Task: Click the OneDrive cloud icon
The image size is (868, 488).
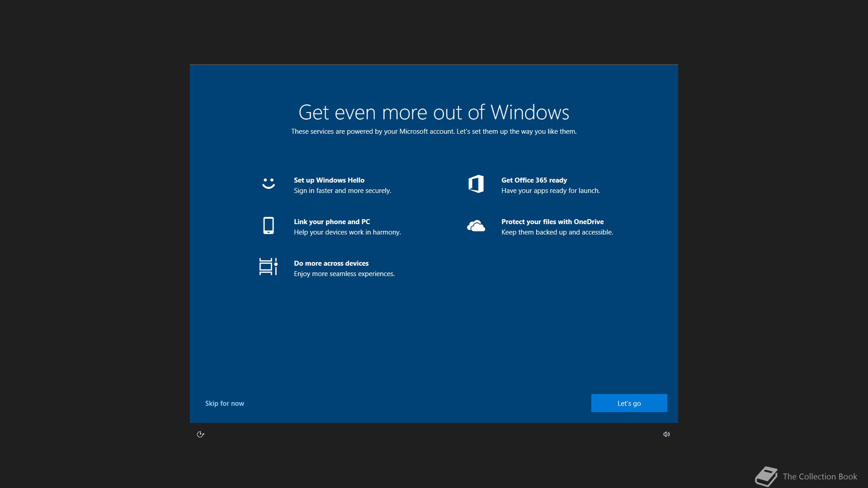Action: coord(476,226)
